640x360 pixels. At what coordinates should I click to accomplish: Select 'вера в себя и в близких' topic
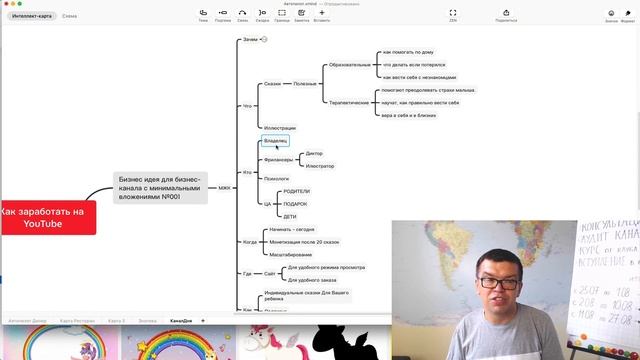(x=409, y=116)
